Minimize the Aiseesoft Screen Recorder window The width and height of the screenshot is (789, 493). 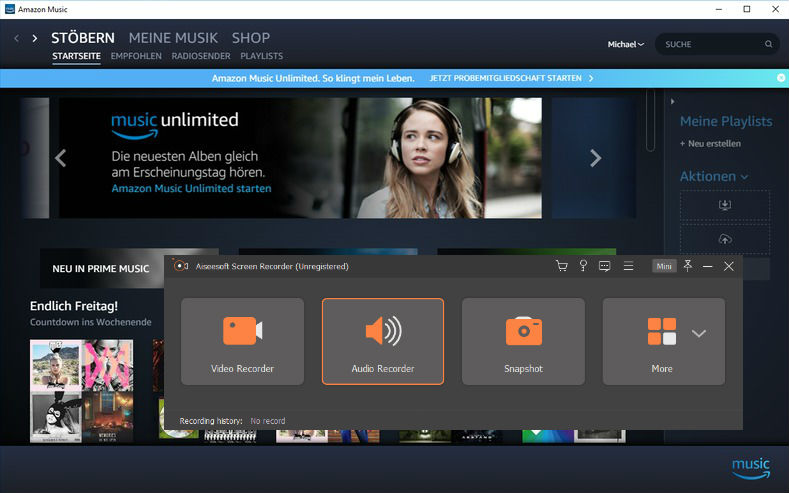[x=707, y=266]
